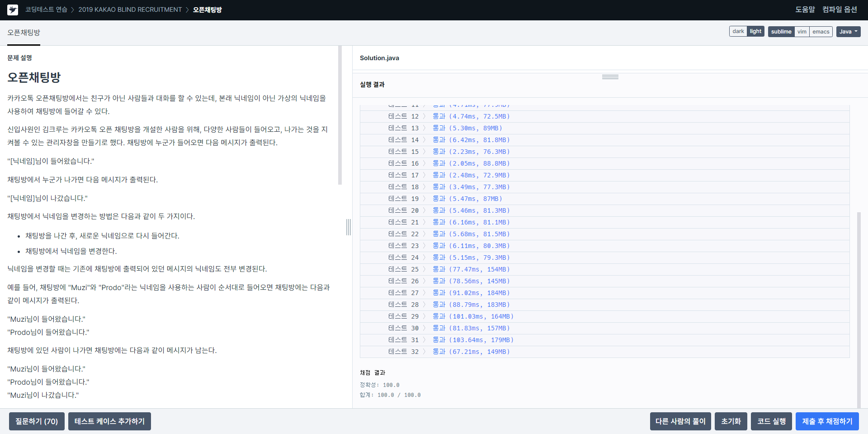Click the 테스트 15 result row
This screenshot has height=434, width=868.
605,152
